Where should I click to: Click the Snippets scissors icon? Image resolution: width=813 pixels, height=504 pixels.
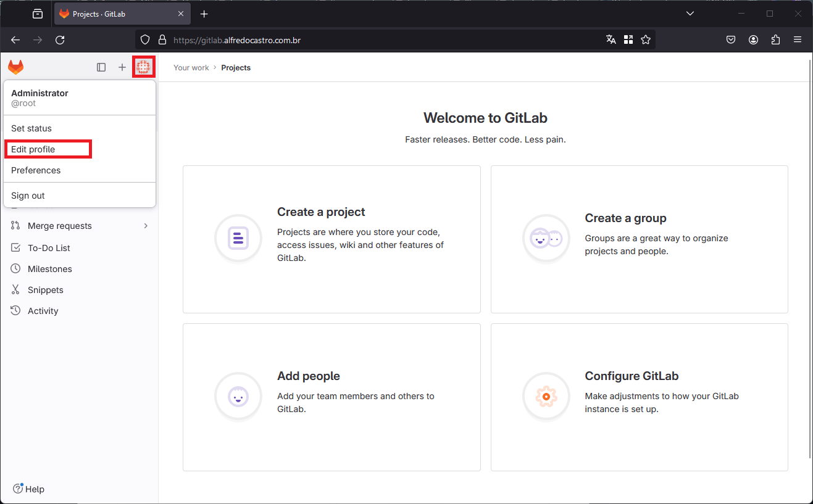point(15,290)
